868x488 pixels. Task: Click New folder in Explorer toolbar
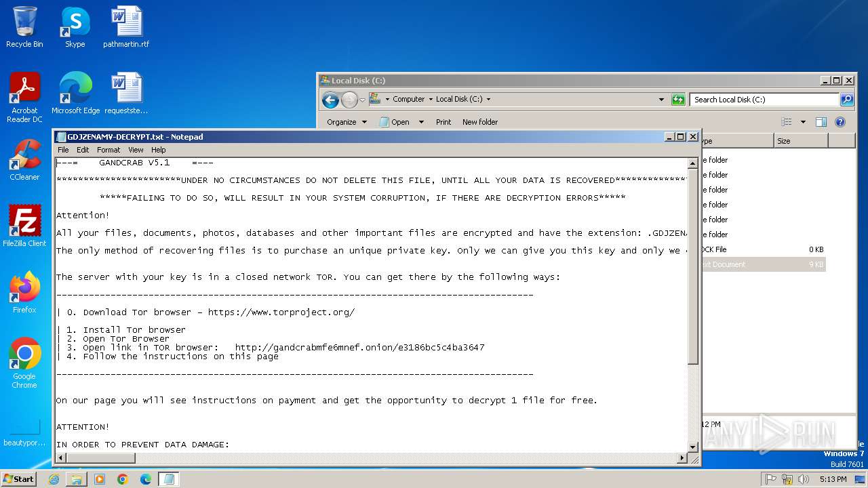click(x=480, y=122)
